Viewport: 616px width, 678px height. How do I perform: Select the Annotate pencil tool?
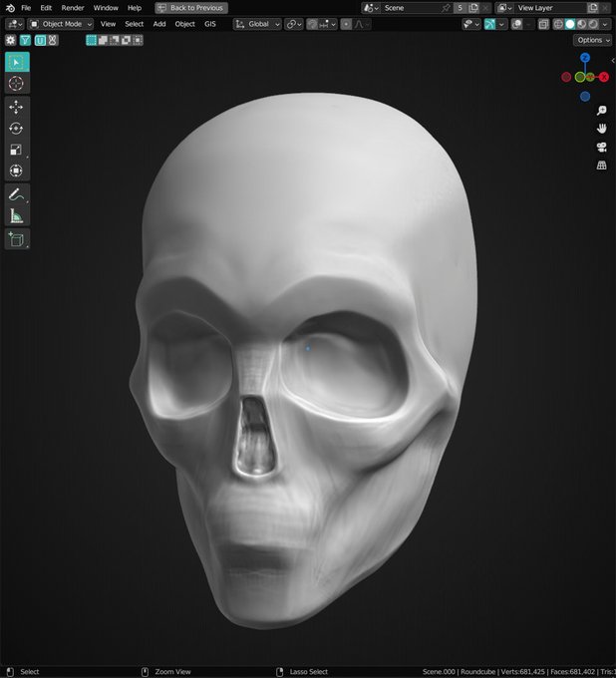point(17,194)
